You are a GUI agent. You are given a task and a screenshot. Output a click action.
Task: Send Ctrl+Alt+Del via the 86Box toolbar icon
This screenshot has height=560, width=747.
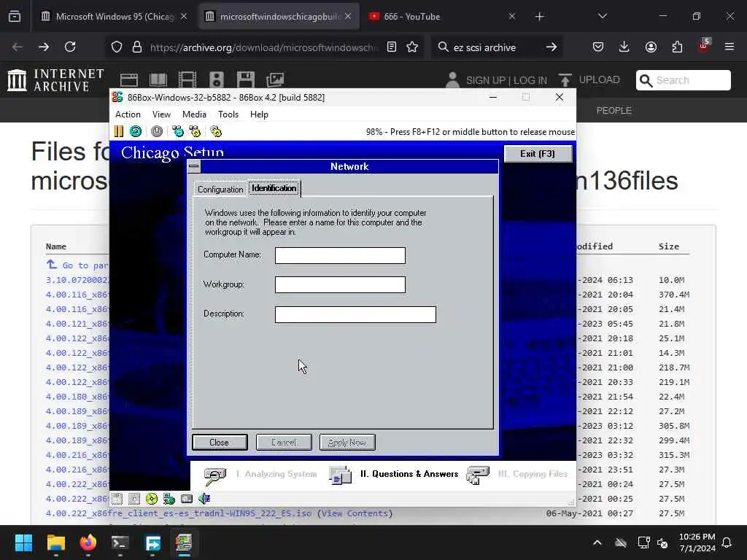(x=178, y=131)
